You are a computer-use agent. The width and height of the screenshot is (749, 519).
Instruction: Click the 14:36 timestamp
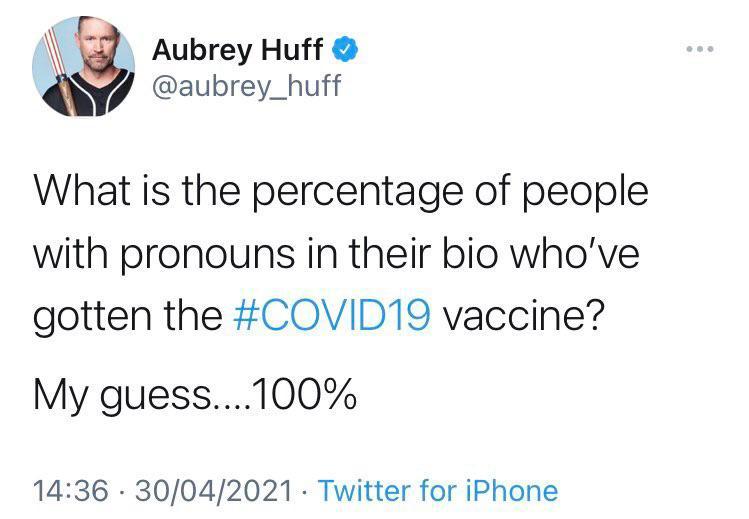pos(69,490)
